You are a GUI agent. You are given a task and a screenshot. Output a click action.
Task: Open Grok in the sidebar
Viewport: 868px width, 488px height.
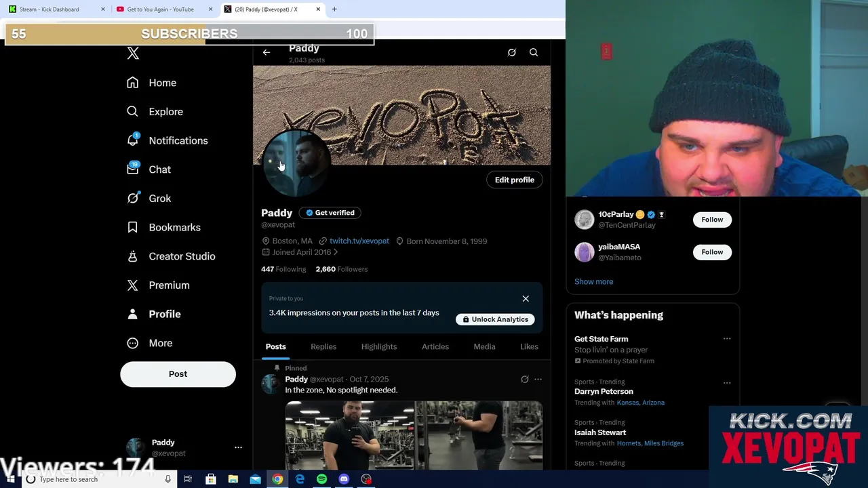pyautogui.click(x=149, y=198)
